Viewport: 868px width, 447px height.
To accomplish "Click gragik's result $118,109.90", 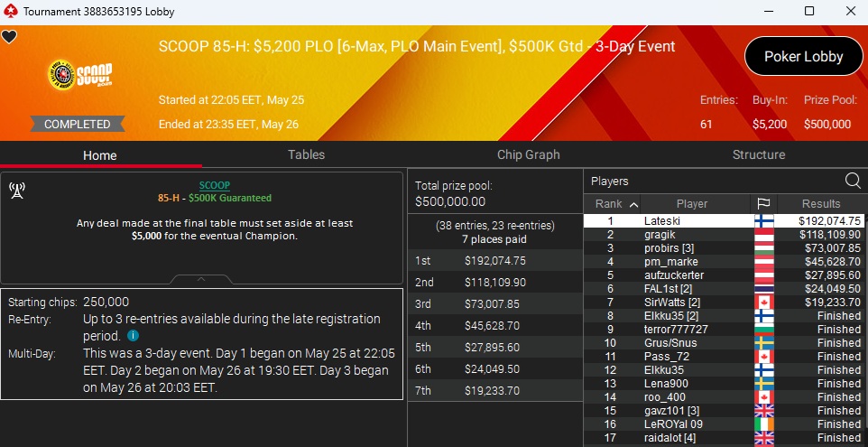I will point(830,235).
